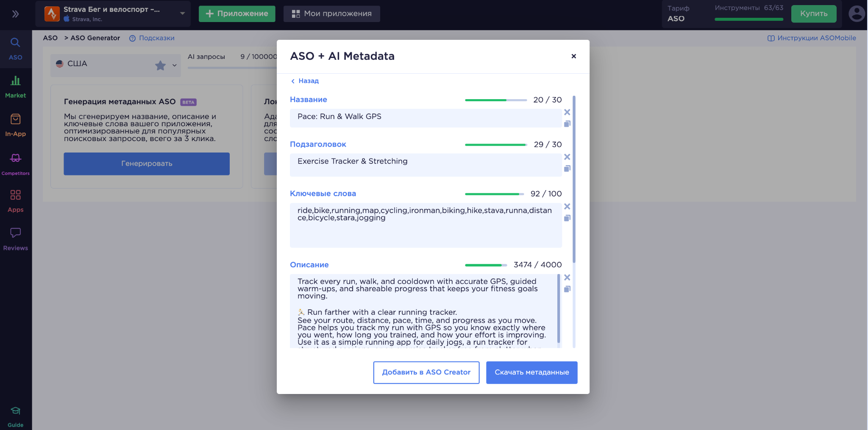This screenshot has height=430, width=868.
Task: Click the Купить button
Action: pyautogui.click(x=813, y=14)
